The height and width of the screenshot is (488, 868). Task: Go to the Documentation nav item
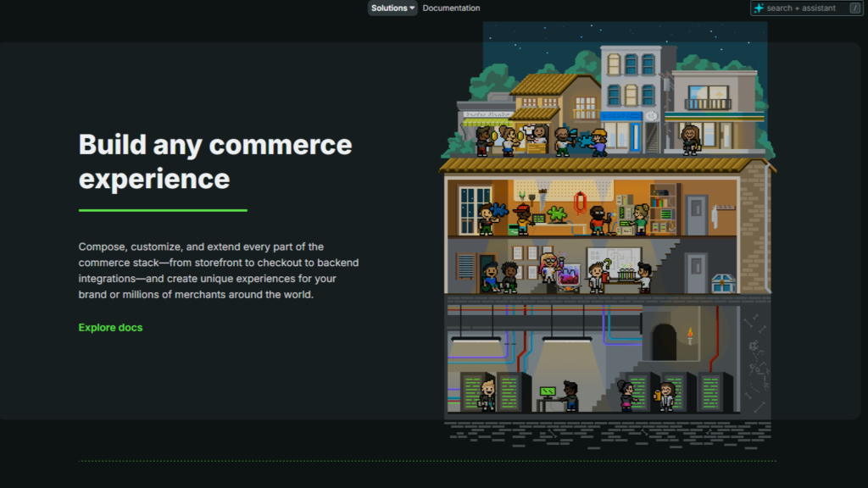pos(451,8)
